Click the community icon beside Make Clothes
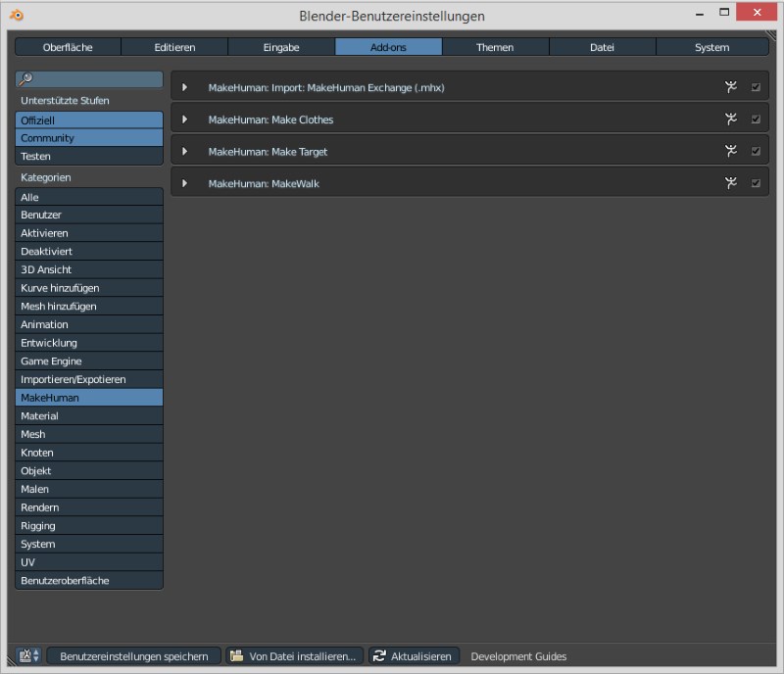Screen dimensions: 784x674 point(730,120)
